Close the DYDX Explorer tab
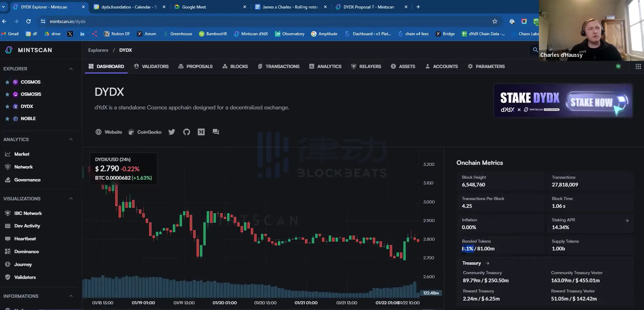Image resolution: width=644 pixels, height=310 pixels. point(83,7)
